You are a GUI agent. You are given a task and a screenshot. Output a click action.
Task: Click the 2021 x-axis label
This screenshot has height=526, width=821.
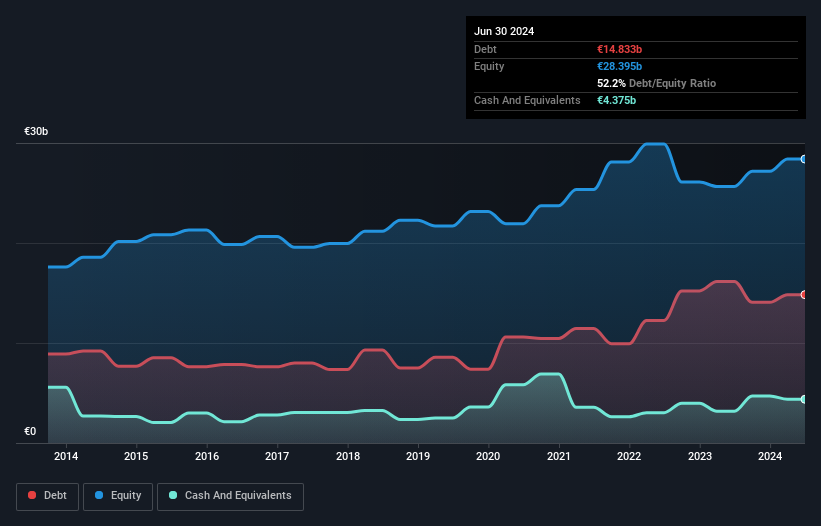click(559, 456)
